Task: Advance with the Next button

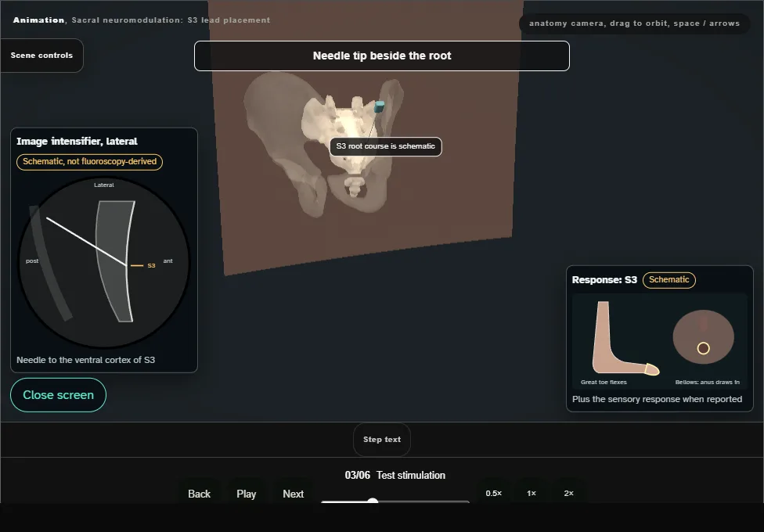Action: (x=294, y=494)
